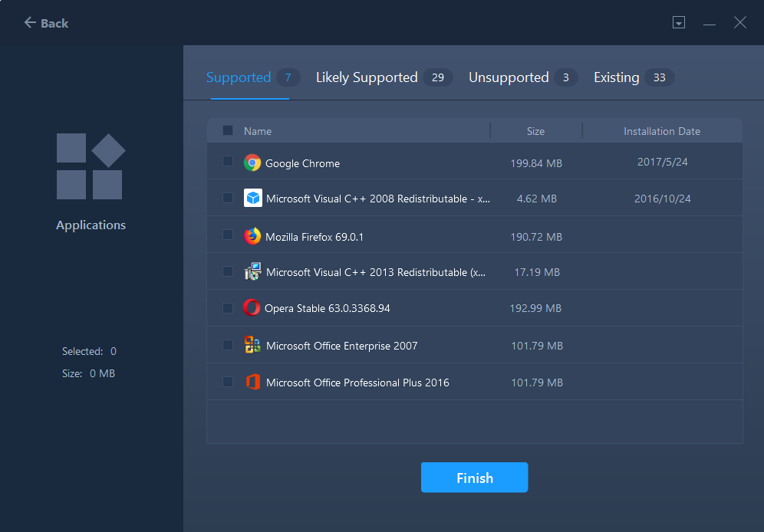Check the Mozilla Firefox 69.0.1 checkbox
This screenshot has width=764, height=532.
coord(228,235)
